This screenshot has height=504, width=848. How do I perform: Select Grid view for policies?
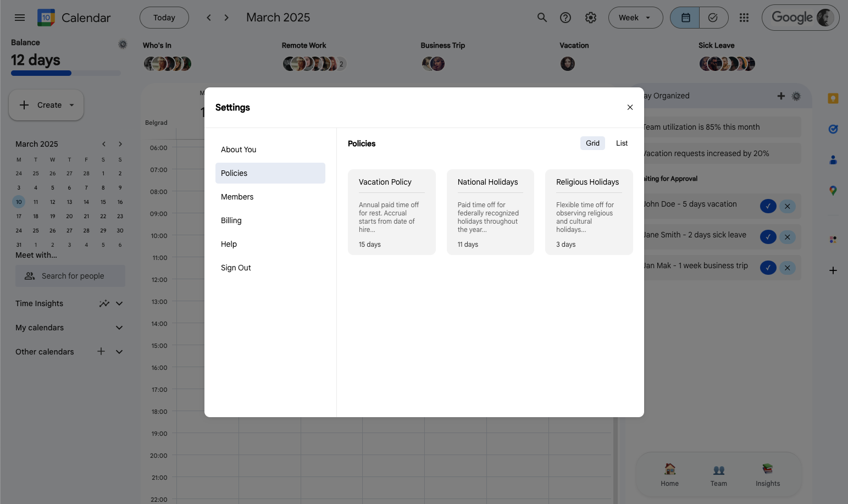coord(592,143)
